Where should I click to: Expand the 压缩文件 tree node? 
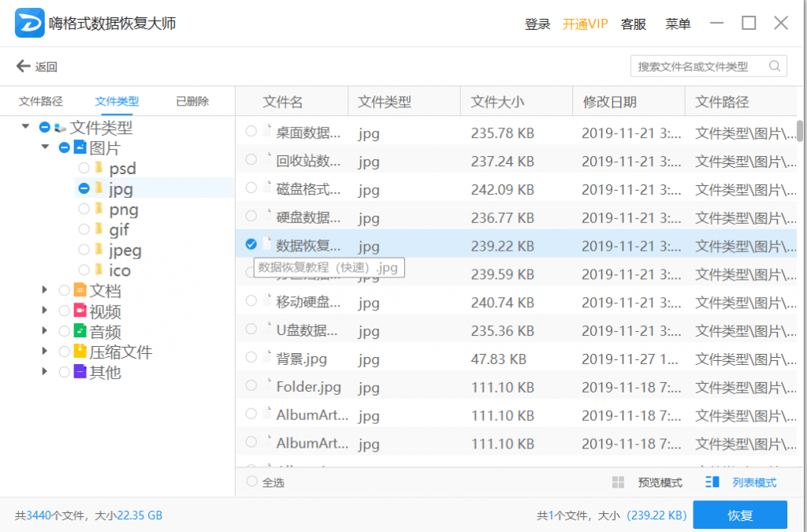(45, 351)
